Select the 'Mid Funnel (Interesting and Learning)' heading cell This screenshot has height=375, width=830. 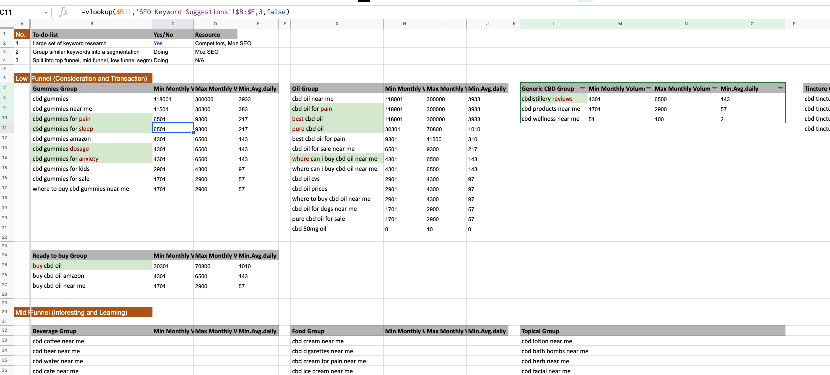coord(83,312)
